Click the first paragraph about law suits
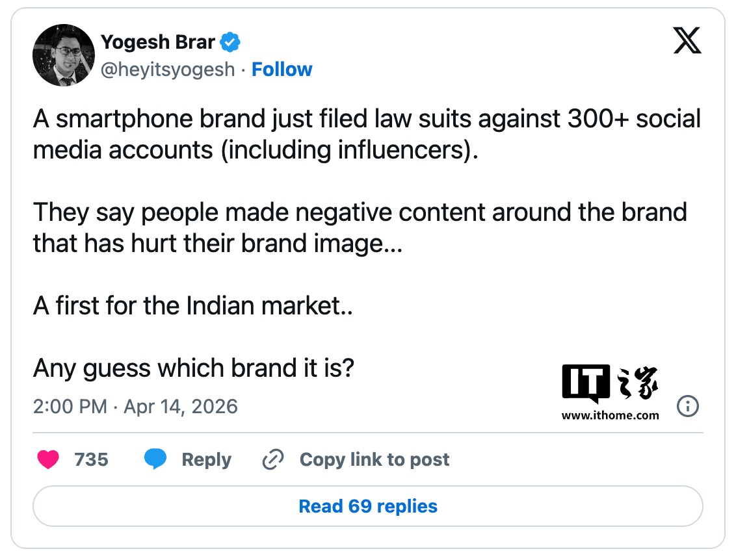 367,134
